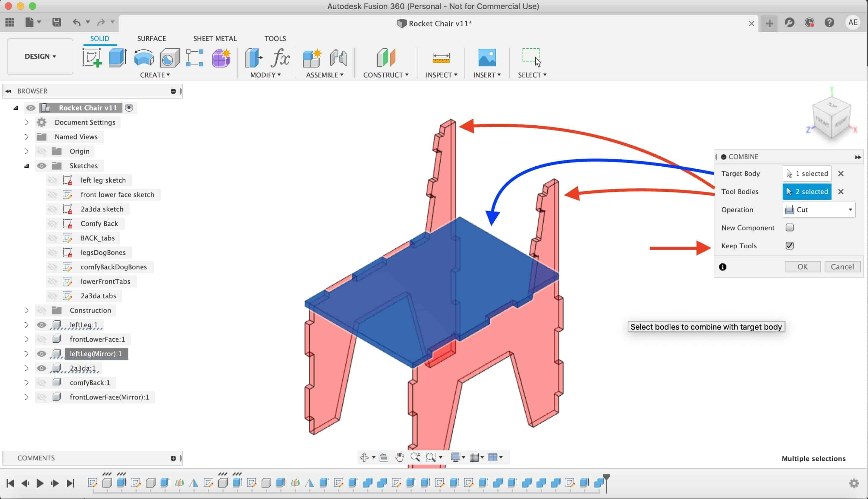The width and height of the screenshot is (868, 499).
Task: Click the Insert image icon
Action: (487, 58)
